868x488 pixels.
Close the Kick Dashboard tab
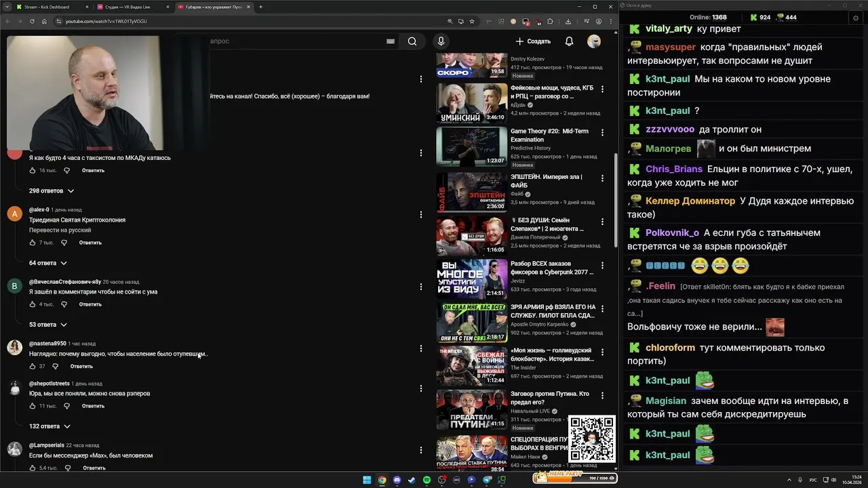(x=87, y=7)
